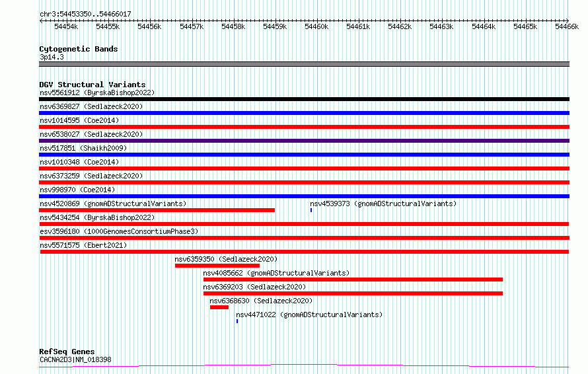
Task: Click the 54464k ruler tick label
Action: (484, 26)
